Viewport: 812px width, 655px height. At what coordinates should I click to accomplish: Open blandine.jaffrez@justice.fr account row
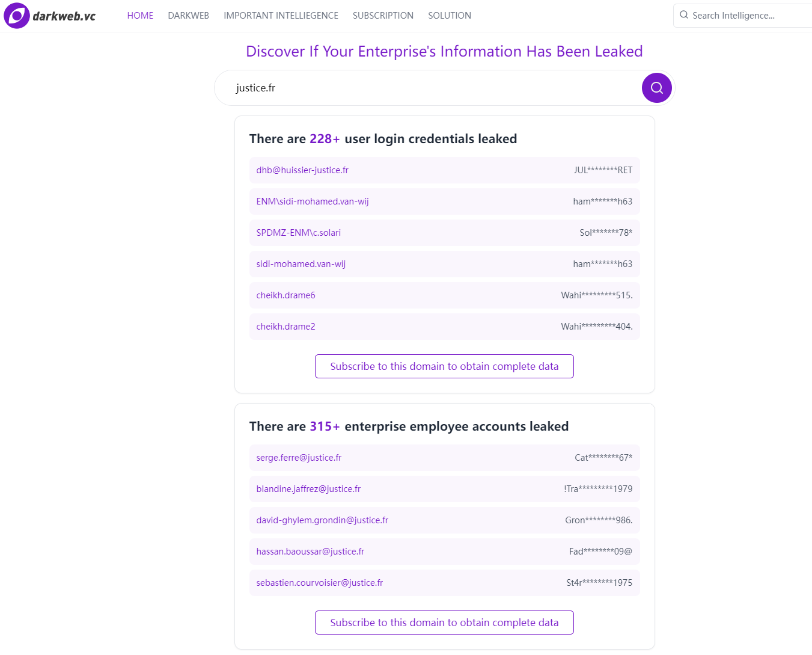tap(444, 489)
